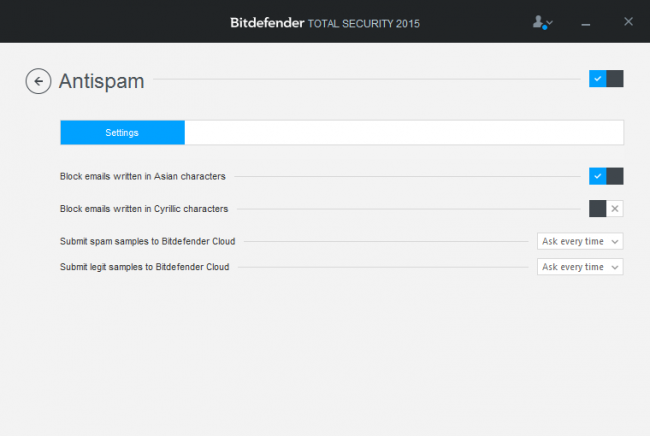Open the spam samples submission dropdown
This screenshot has height=436, width=650.
[x=580, y=241]
